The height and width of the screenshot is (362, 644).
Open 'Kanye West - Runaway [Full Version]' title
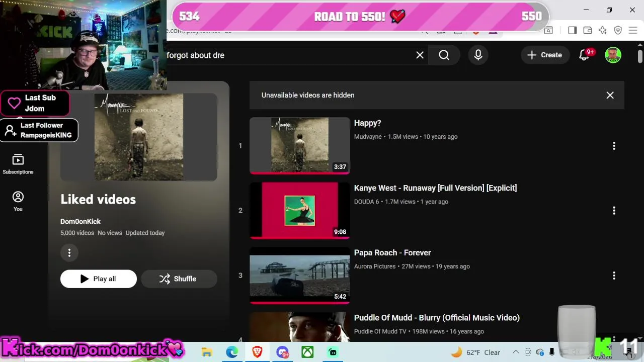pos(435,188)
